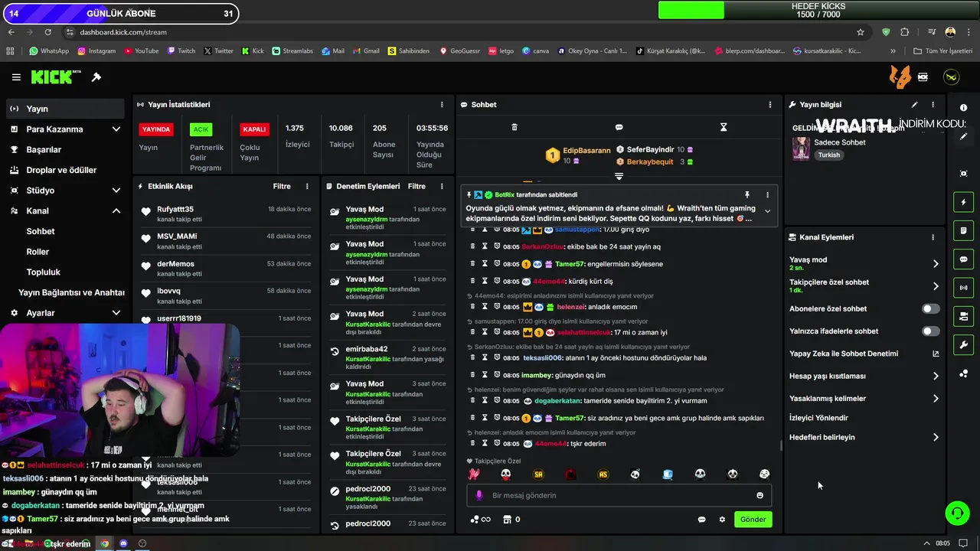The width and height of the screenshot is (980, 551).
Task: Click the KAPALI Çoklu Yayın status badge
Action: tap(254, 129)
